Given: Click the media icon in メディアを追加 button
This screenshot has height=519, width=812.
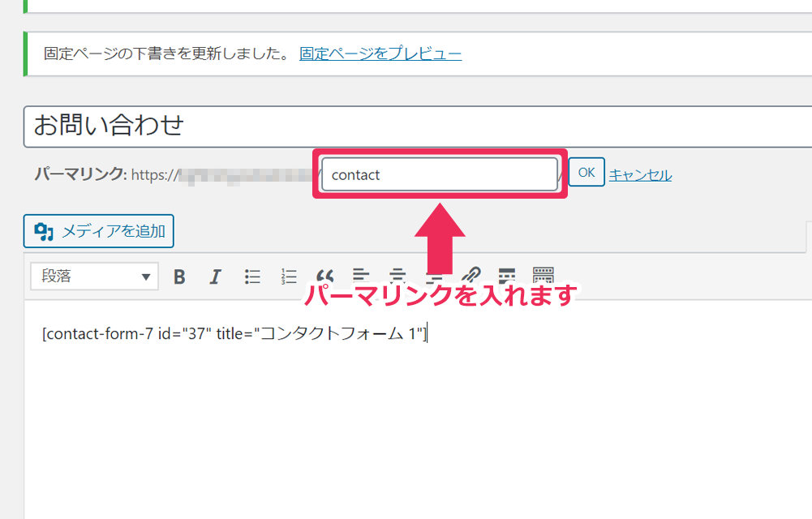Looking at the screenshot, I should [x=44, y=232].
